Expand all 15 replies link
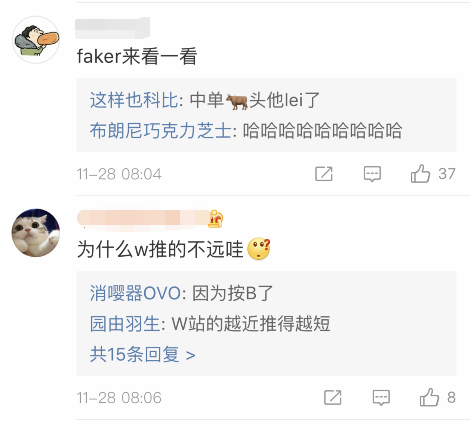This screenshot has height=421, width=470. [142, 354]
